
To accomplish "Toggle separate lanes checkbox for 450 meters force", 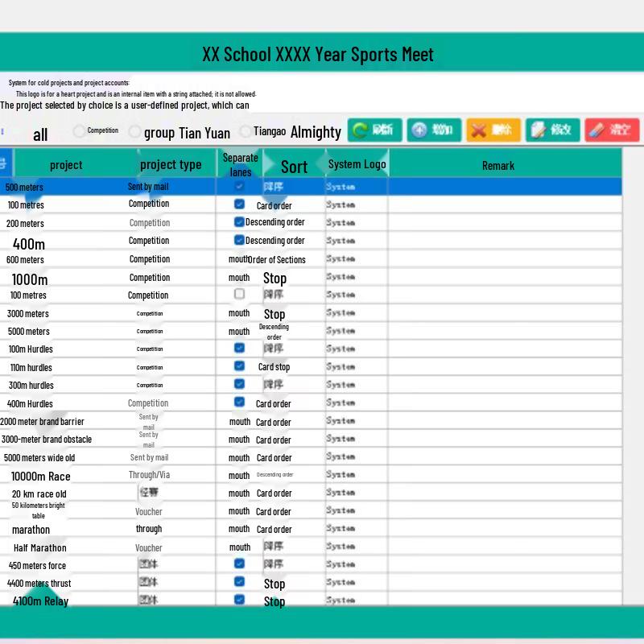I will pos(239,563).
